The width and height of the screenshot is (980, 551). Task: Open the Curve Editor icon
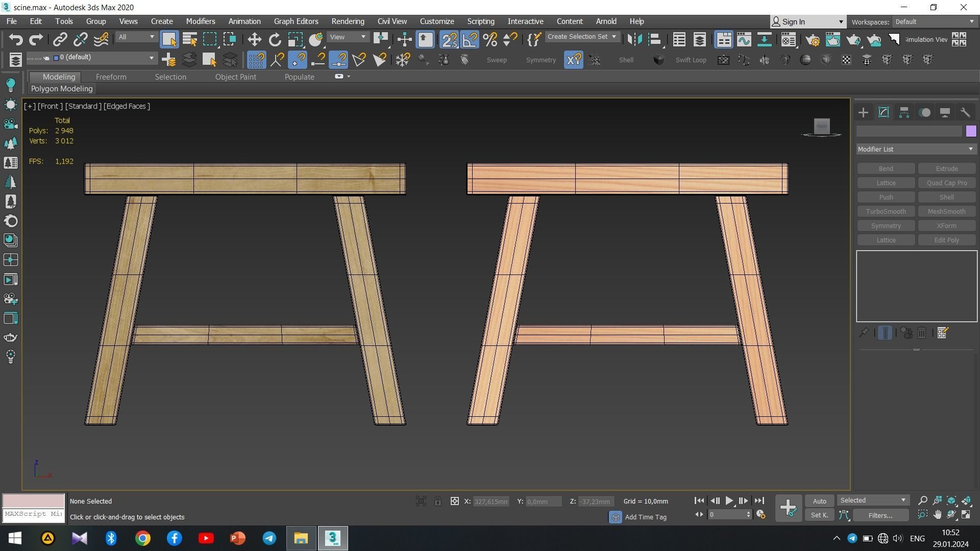744,39
